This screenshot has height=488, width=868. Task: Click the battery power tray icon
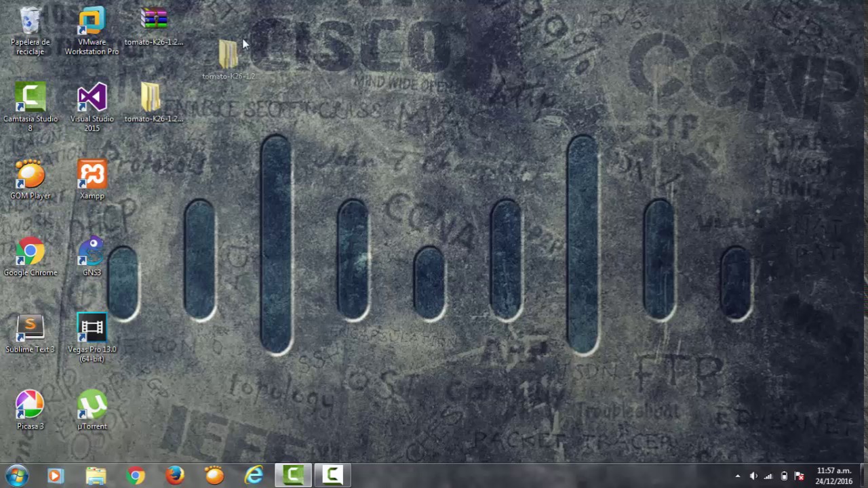pos(784,476)
